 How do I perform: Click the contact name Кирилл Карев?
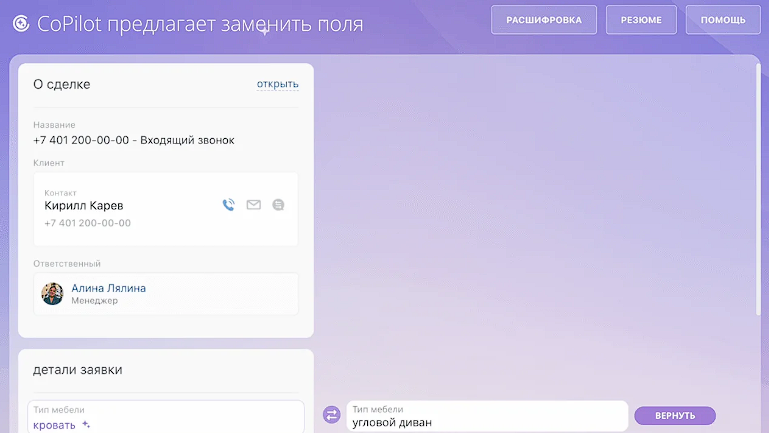click(x=84, y=205)
